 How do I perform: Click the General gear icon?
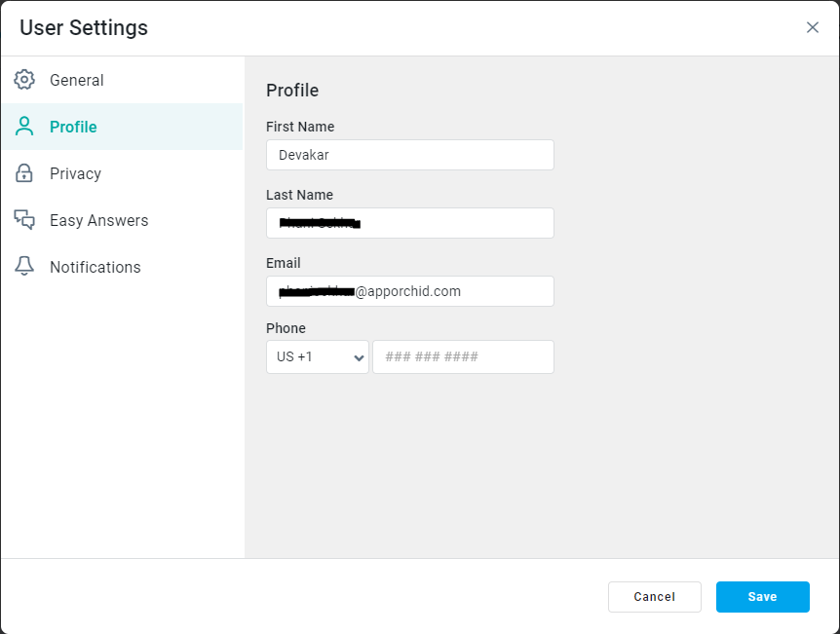pos(24,80)
